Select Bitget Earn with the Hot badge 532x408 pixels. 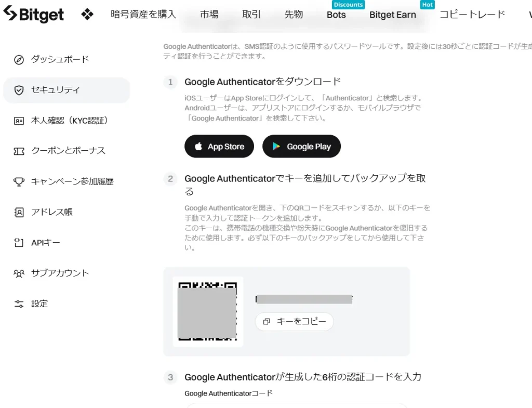pyautogui.click(x=393, y=15)
